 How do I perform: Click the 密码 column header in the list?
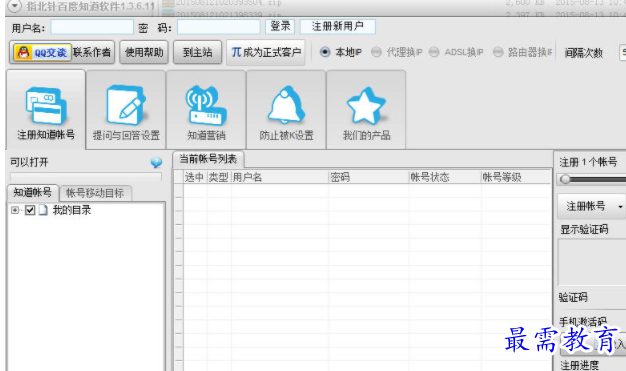[368, 177]
